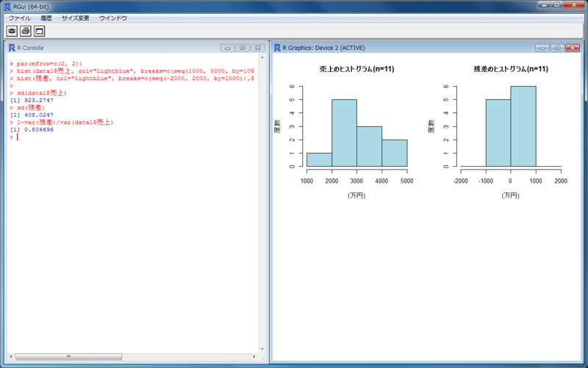The width and height of the screenshot is (588, 368).
Task: Click the R icon in R Console title
Action: tap(12, 48)
